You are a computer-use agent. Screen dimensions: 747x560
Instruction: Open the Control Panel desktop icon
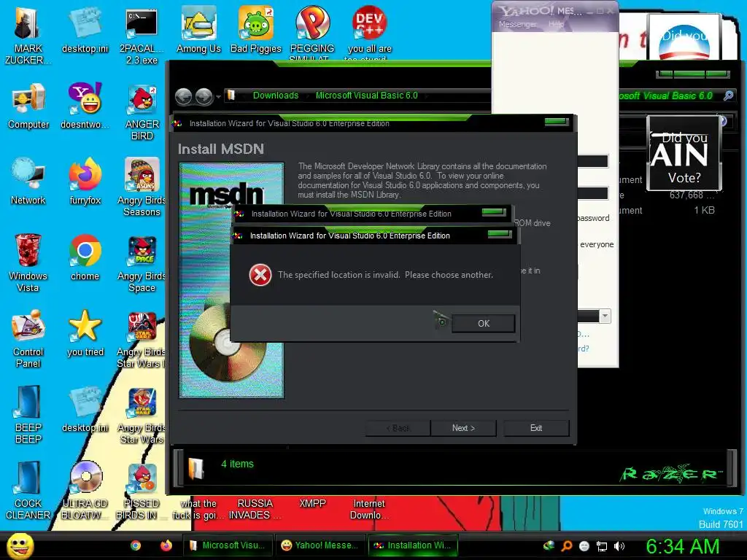[x=28, y=339]
